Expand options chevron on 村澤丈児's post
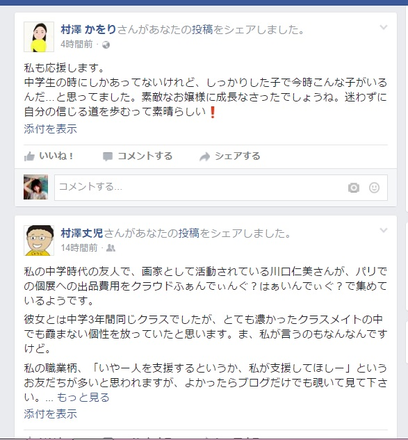The width and height of the screenshot is (408, 440). click(x=384, y=230)
